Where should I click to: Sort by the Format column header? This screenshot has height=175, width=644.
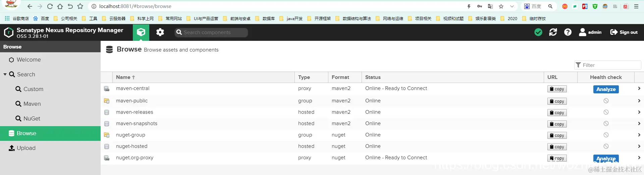point(345,77)
